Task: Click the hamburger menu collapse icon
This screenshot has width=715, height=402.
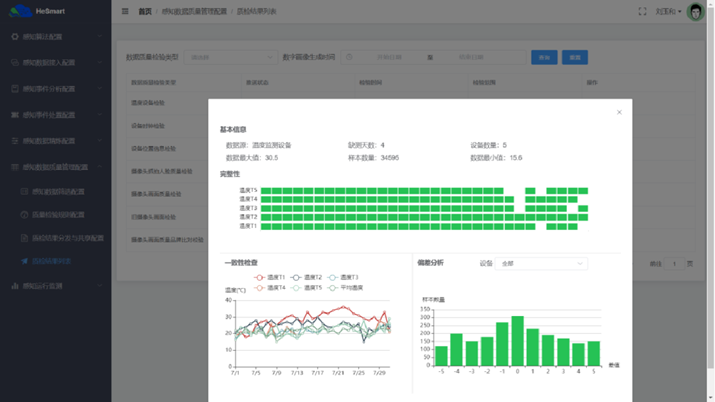Action: 125,12
